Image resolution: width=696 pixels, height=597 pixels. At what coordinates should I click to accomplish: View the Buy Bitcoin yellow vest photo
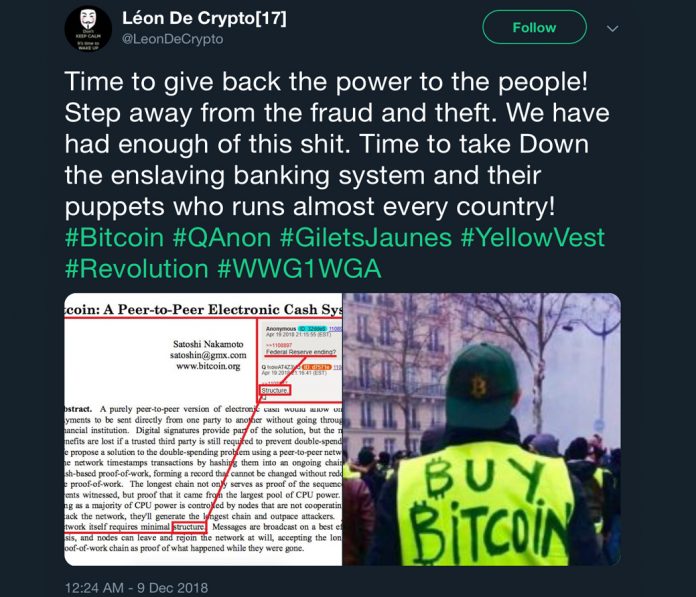[482, 429]
